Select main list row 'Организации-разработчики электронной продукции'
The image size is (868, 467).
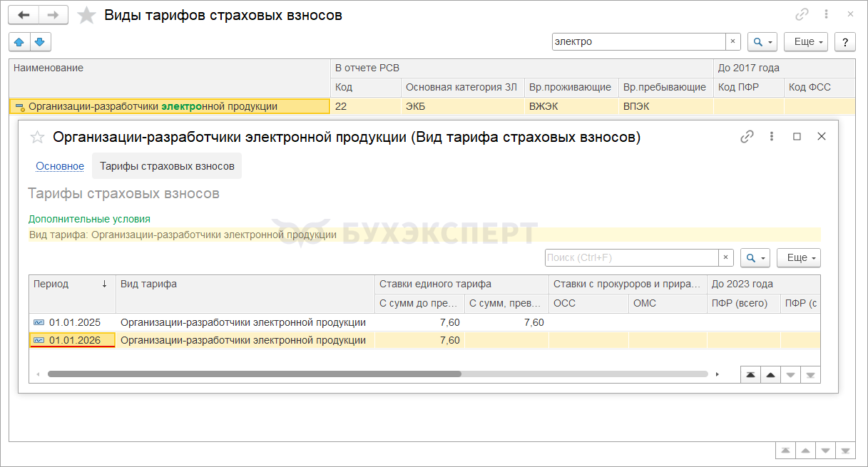432,107
